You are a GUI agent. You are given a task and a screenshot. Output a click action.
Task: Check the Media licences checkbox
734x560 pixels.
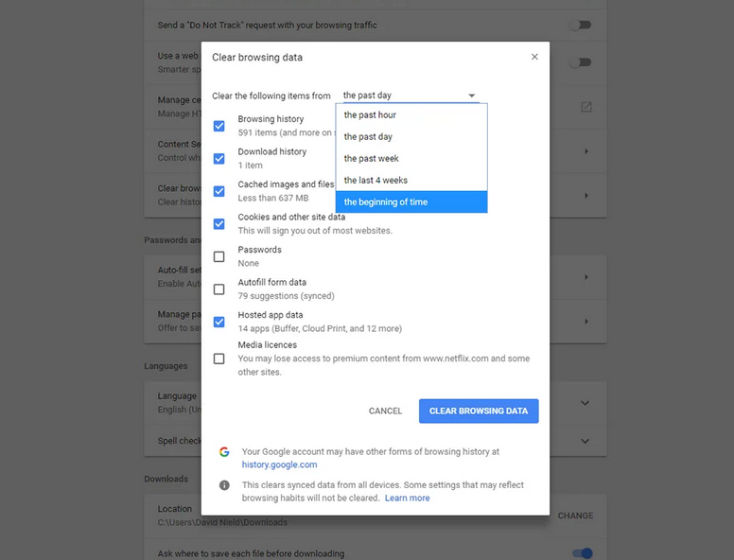[219, 359]
